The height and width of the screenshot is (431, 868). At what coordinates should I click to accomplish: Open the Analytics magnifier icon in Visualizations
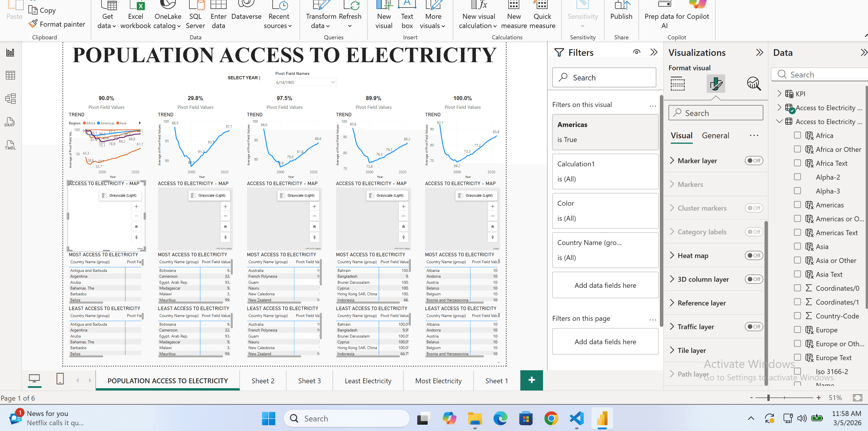(754, 84)
